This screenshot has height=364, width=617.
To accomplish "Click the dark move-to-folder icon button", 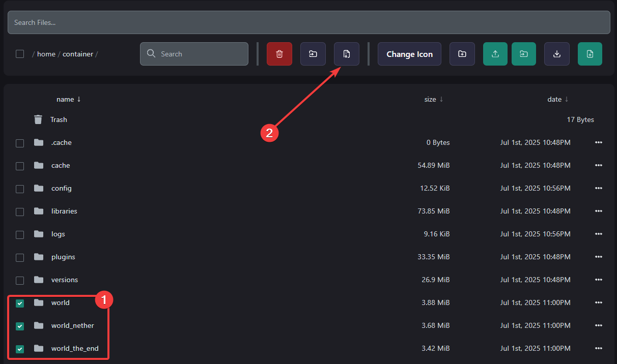I will point(313,54).
